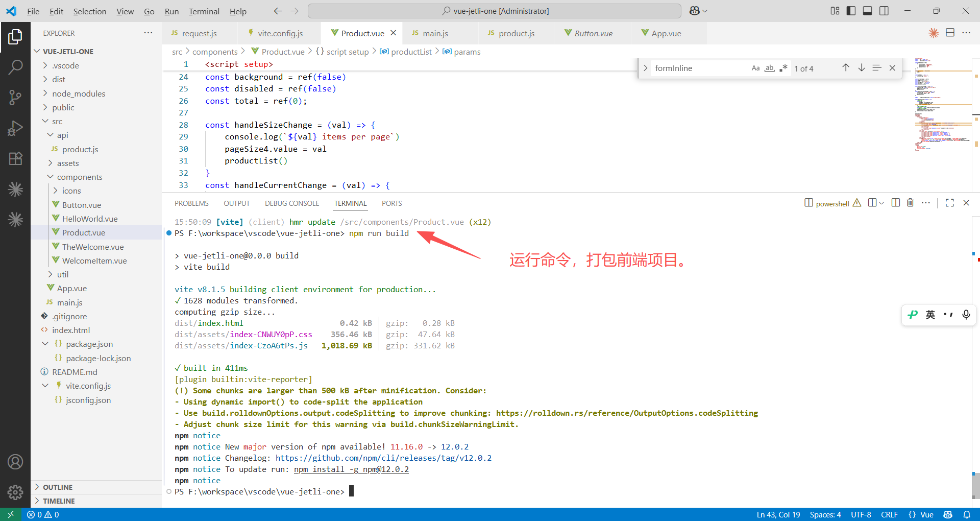Screen dimensions: 980x521
Task: Toggle the bottom Panel visibility
Action: click(x=867, y=11)
